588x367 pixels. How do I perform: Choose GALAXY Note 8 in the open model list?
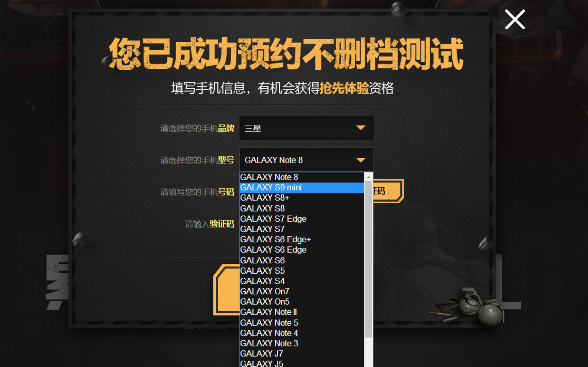[x=302, y=177]
